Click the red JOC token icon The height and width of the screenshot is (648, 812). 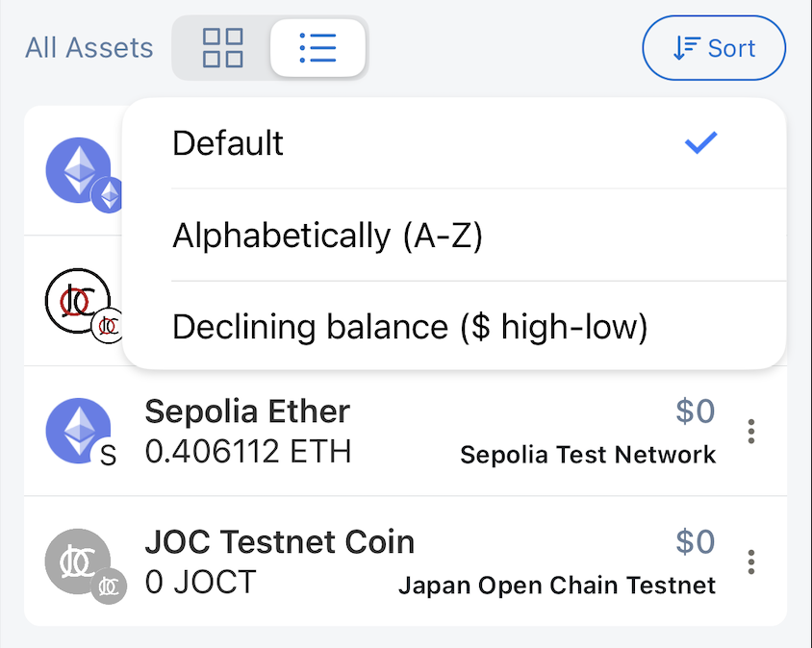(x=77, y=300)
